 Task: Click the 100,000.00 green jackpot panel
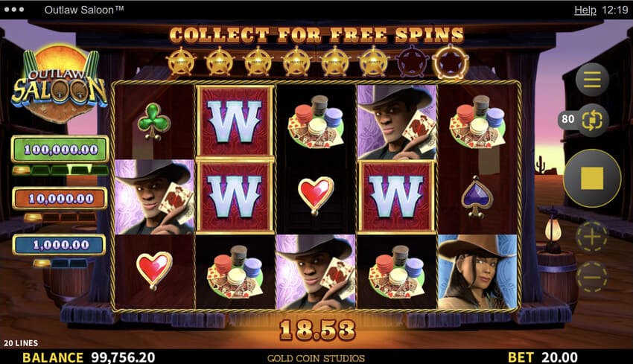(60, 150)
